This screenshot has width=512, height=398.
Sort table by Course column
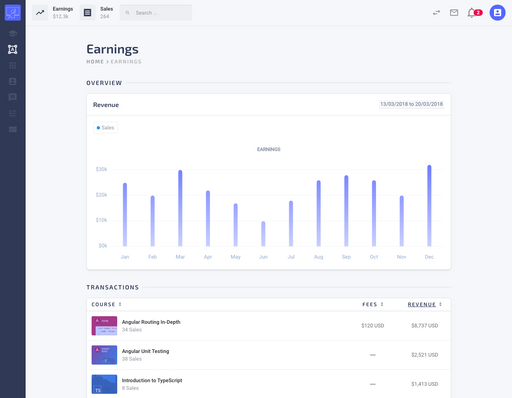106,304
